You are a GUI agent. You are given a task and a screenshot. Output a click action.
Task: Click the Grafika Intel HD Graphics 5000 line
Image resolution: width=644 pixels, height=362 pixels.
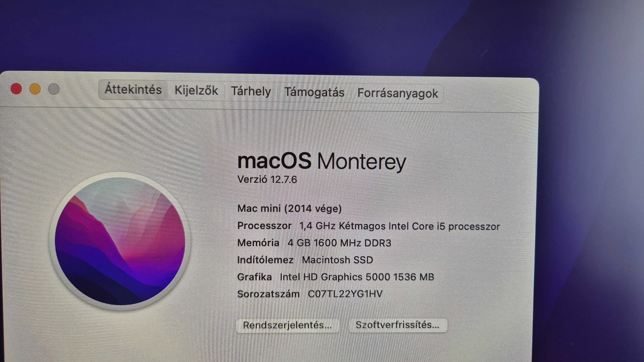click(336, 277)
